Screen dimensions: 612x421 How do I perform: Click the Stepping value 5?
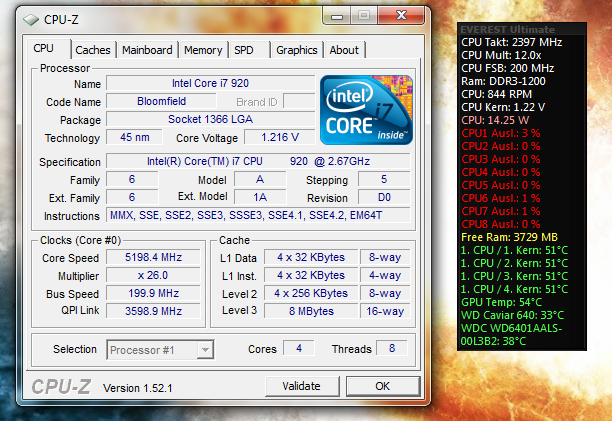[384, 179]
